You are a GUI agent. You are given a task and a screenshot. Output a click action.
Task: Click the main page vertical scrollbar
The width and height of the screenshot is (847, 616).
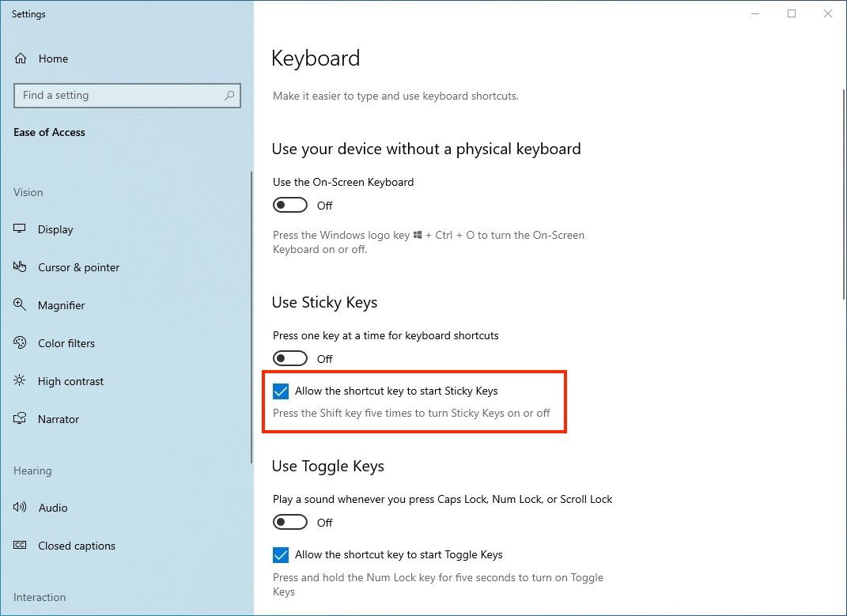click(x=844, y=195)
